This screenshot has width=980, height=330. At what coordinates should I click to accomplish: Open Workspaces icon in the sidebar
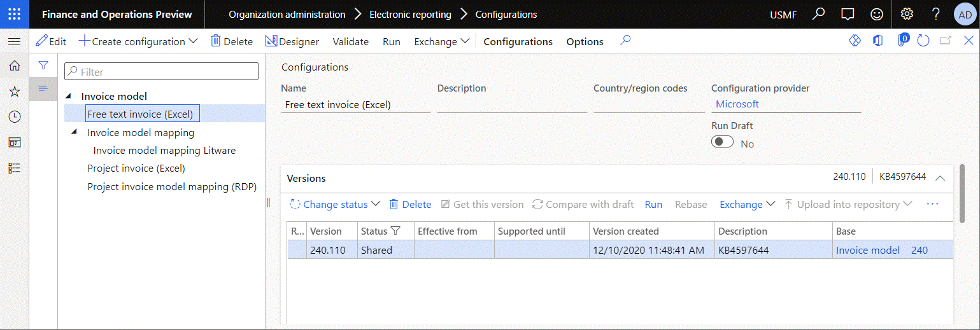[x=14, y=142]
